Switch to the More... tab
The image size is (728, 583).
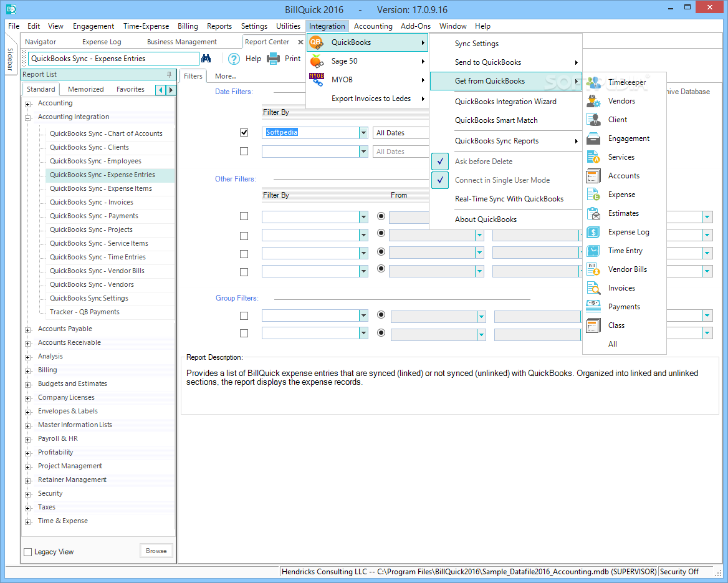(226, 76)
